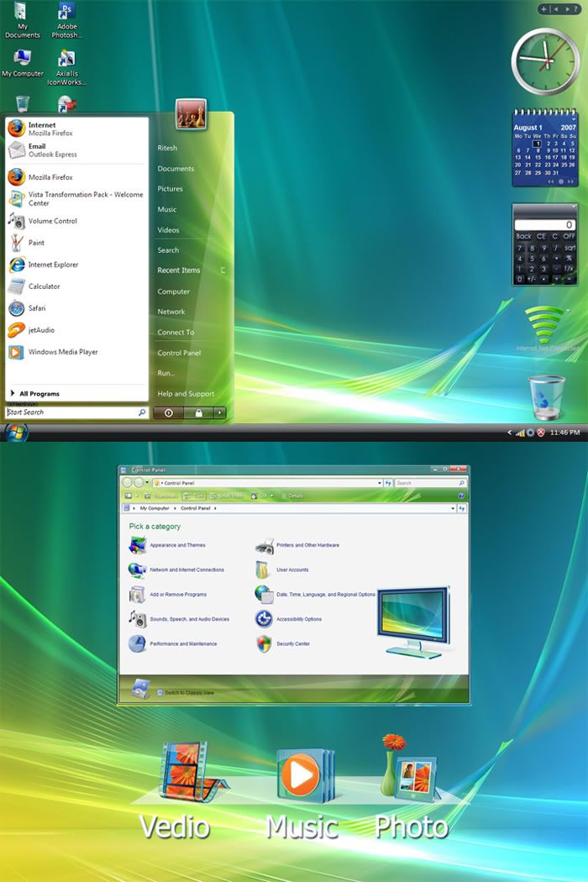Image resolution: width=588 pixels, height=882 pixels.
Task: Click the wireless network gadget
Action: point(544,326)
